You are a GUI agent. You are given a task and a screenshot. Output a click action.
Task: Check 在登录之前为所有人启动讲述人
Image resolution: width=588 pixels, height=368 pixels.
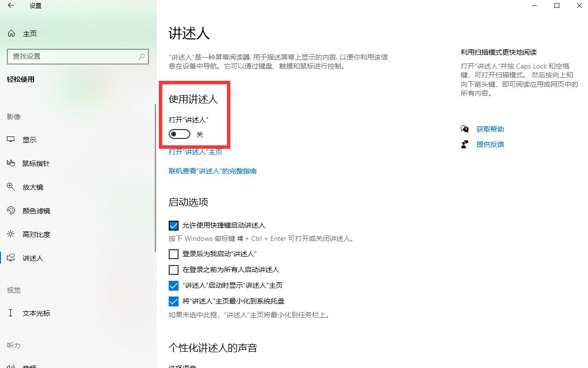174,269
